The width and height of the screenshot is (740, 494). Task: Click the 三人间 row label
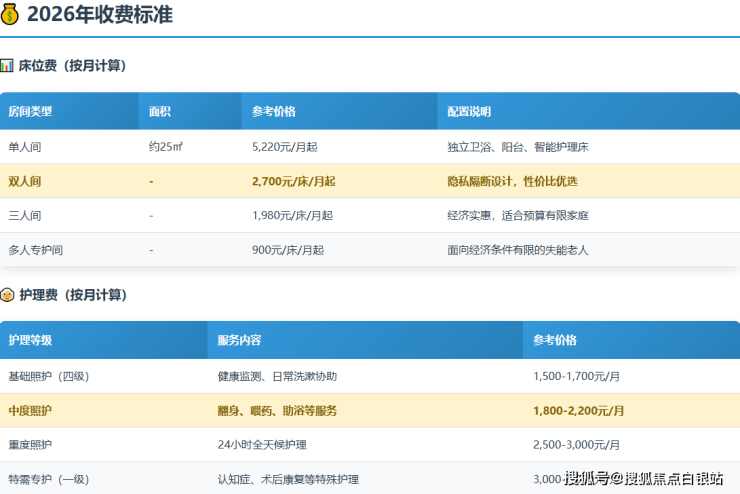[25, 215]
